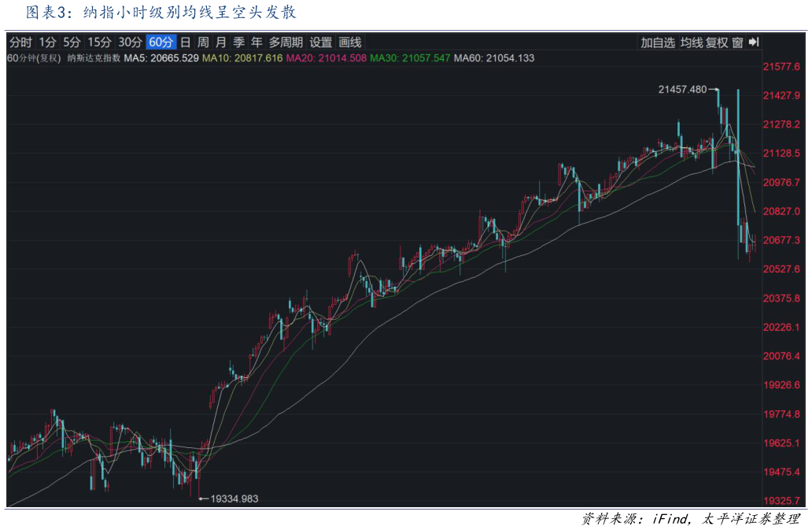Select the 30分 period
The width and height of the screenshot is (812, 530).
coord(130,43)
